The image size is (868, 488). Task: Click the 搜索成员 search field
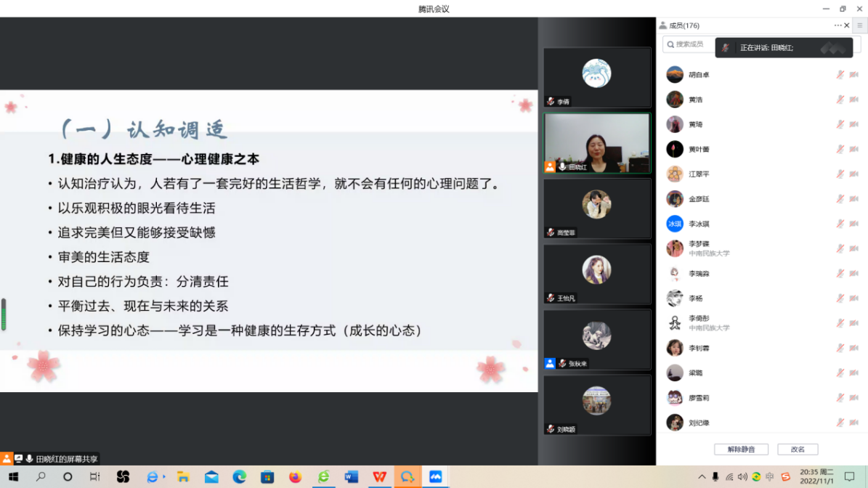tap(689, 44)
